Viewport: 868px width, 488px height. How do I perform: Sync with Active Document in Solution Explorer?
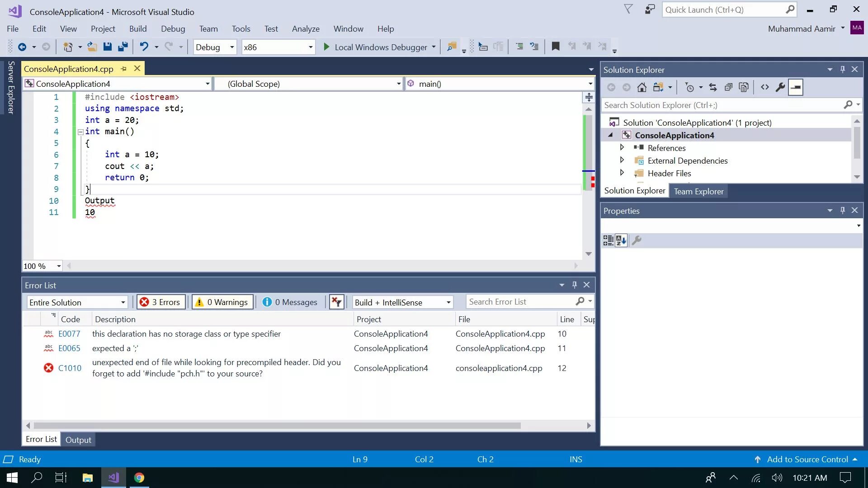pos(713,87)
